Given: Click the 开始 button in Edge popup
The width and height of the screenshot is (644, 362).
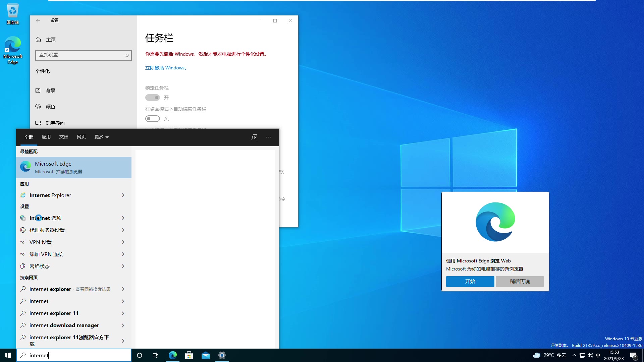Looking at the screenshot, I should click(x=470, y=282).
